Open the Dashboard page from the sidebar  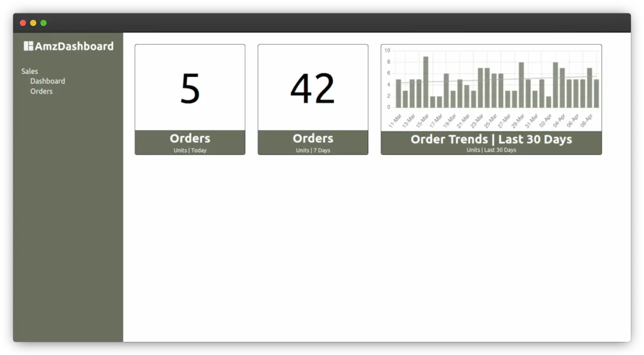pyautogui.click(x=48, y=81)
